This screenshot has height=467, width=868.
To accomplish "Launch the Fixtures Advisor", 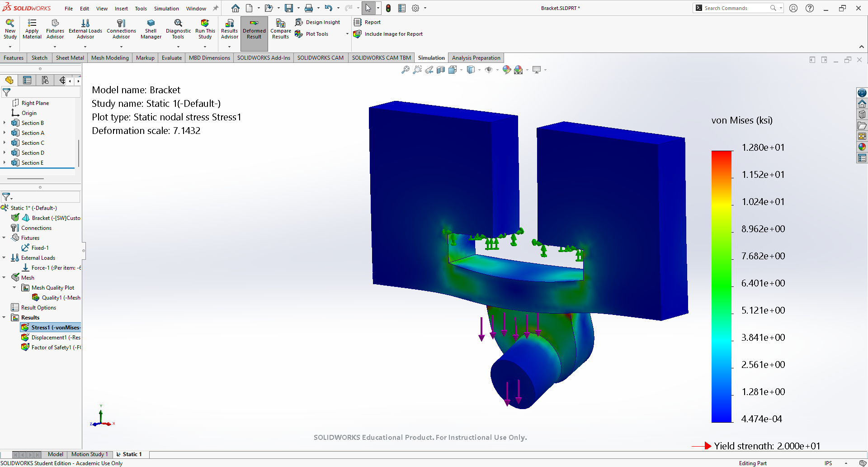I will tap(55, 29).
